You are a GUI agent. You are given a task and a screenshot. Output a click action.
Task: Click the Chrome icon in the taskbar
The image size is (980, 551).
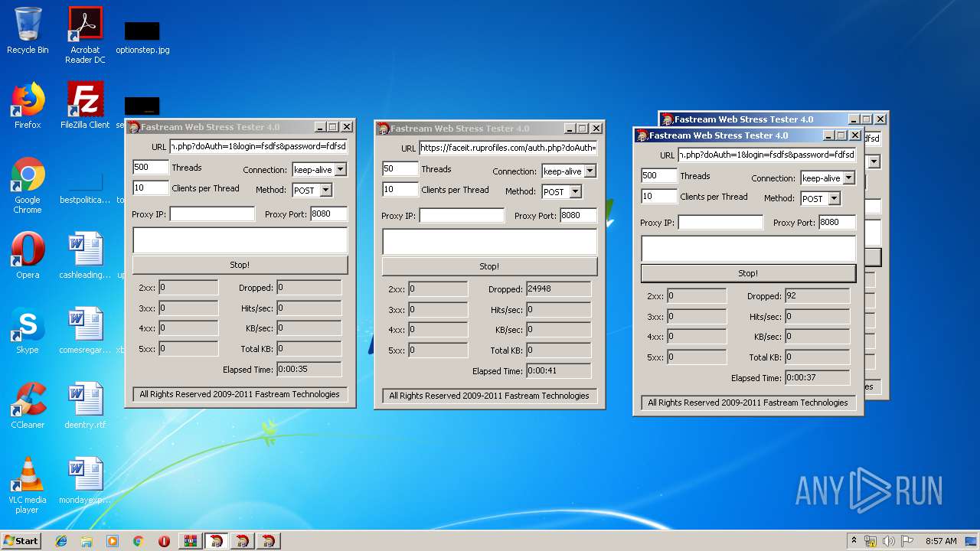138,541
